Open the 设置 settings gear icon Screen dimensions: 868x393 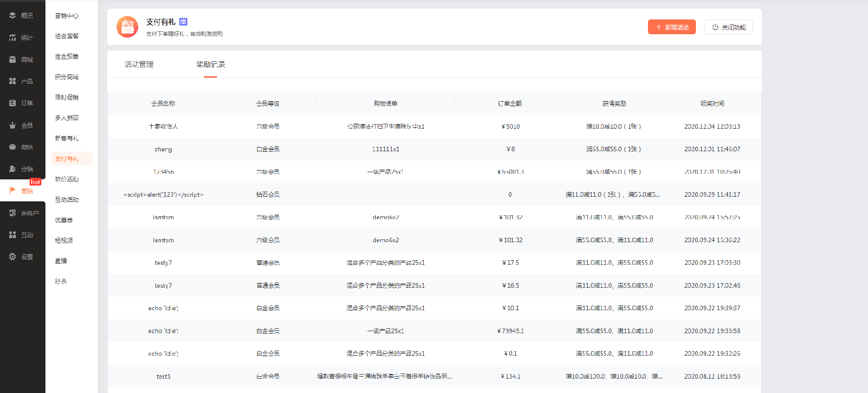coord(12,257)
